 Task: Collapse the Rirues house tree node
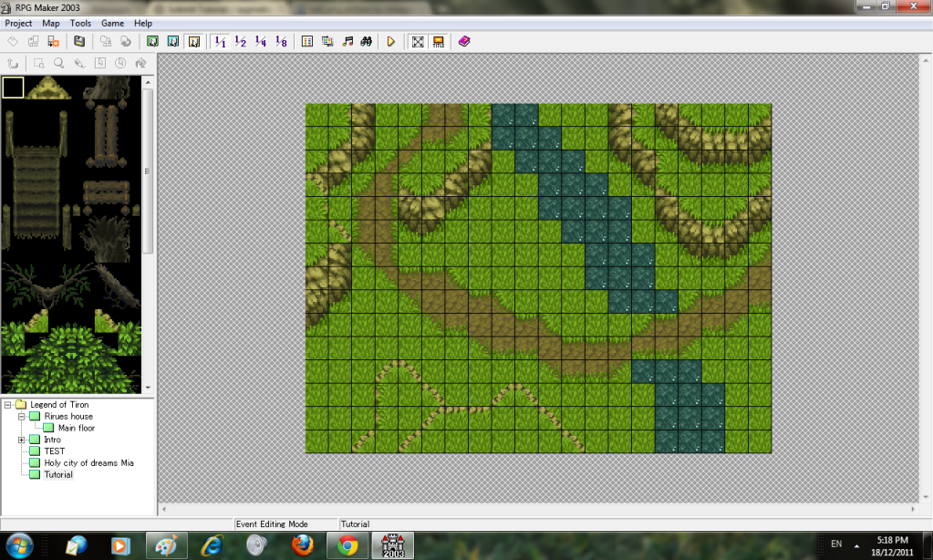21,417
